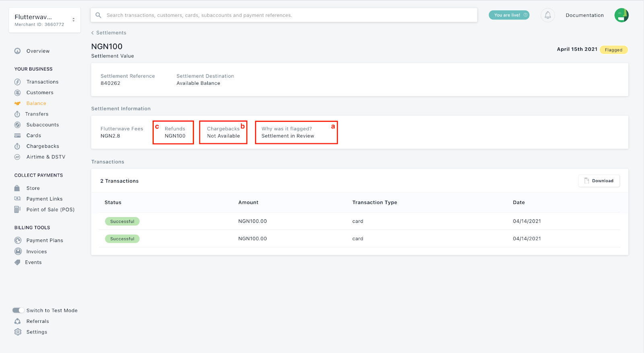Open Transfers menu item
The image size is (644, 353).
[x=37, y=114]
